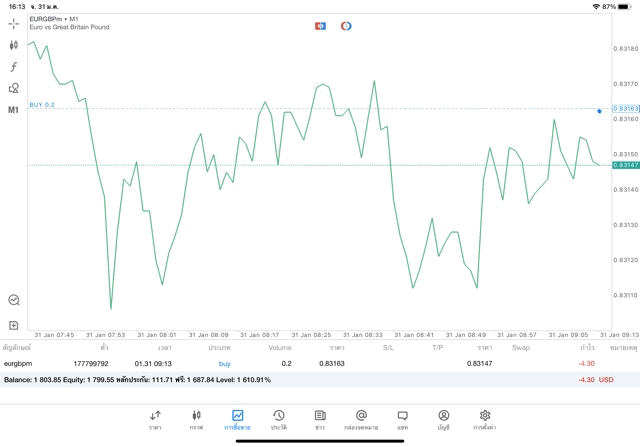Open the mailbox (กล่องจดหมาย) tab
Image resolution: width=640 pixels, height=447 pixels.
coord(361,419)
